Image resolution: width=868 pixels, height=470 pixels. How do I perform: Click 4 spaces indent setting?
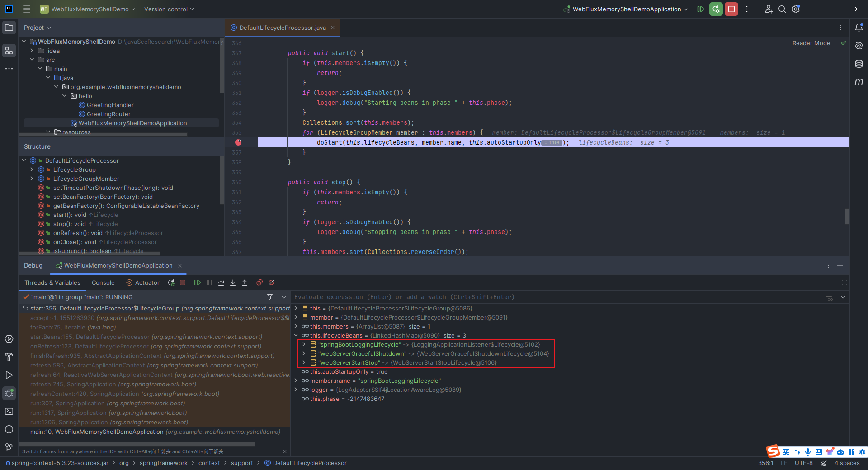pyautogui.click(x=847, y=463)
